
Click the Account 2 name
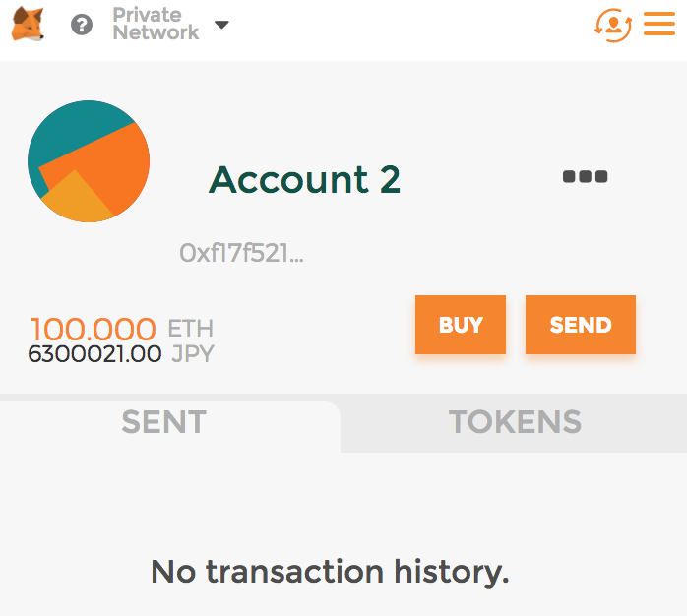[304, 179]
